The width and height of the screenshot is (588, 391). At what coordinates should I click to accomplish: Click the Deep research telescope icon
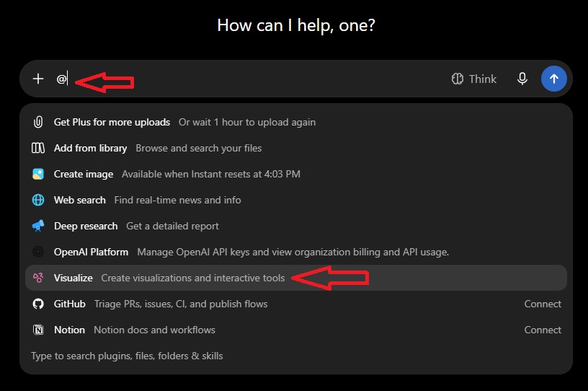pyautogui.click(x=38, y=226)
